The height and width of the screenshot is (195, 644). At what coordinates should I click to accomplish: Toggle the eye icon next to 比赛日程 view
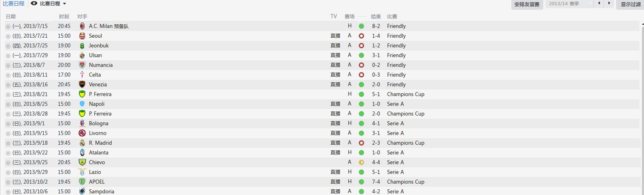tap(34, 4)
